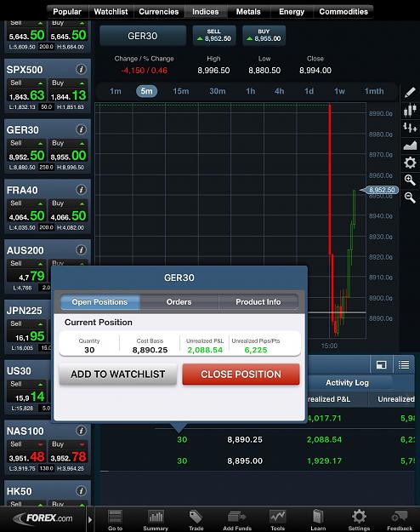The image size is (420, 532).
Task: Select the 1h timeframe
Action: point(251,91)
